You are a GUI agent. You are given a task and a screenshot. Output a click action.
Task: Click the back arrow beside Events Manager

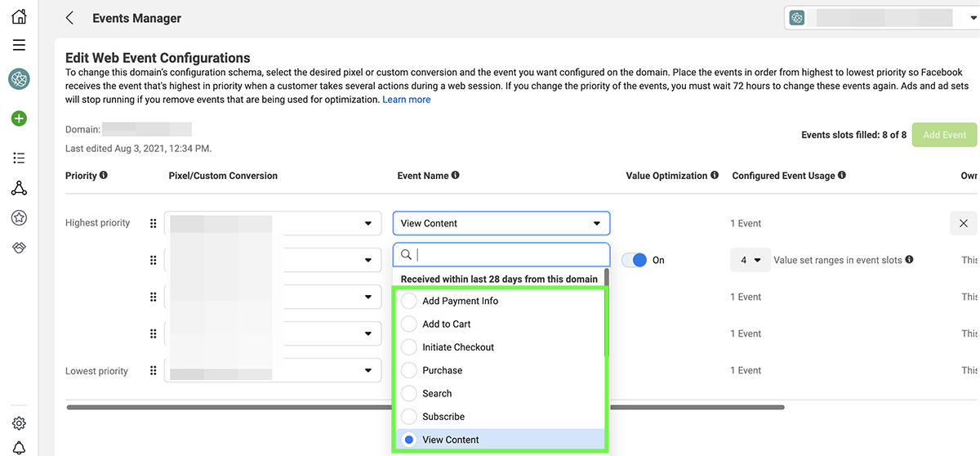70,18
